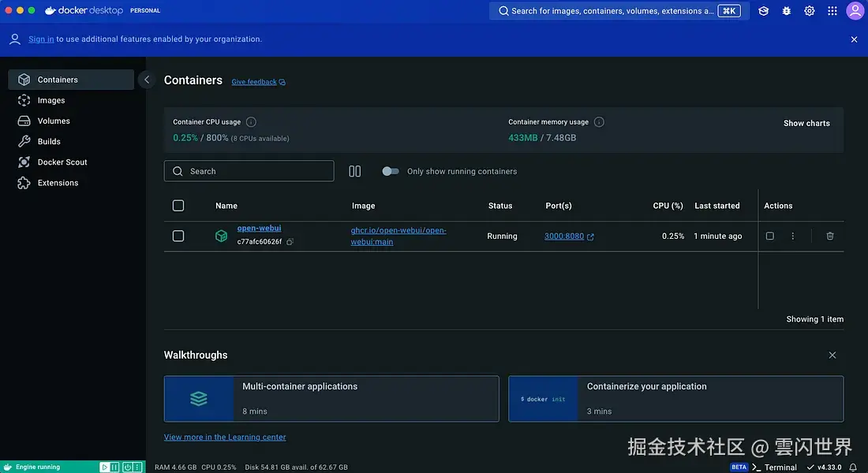Close the Walkthroughs section

[832, 356]
